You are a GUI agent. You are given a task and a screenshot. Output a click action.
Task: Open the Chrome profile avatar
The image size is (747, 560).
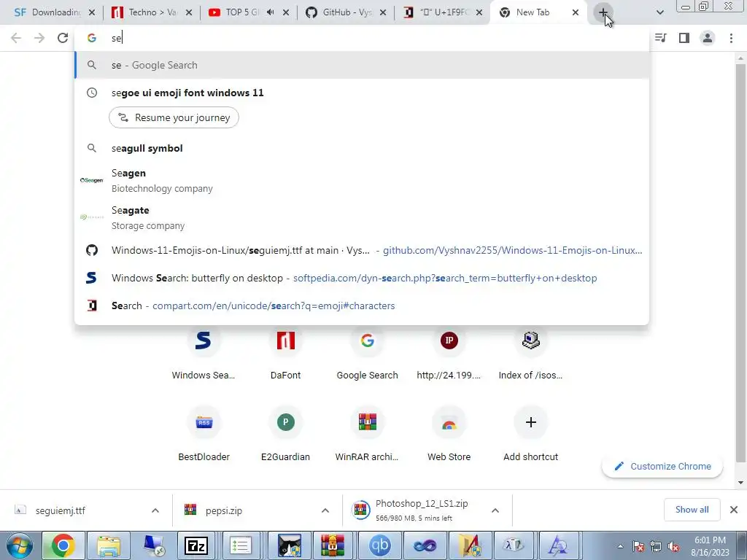click(708, 38)
